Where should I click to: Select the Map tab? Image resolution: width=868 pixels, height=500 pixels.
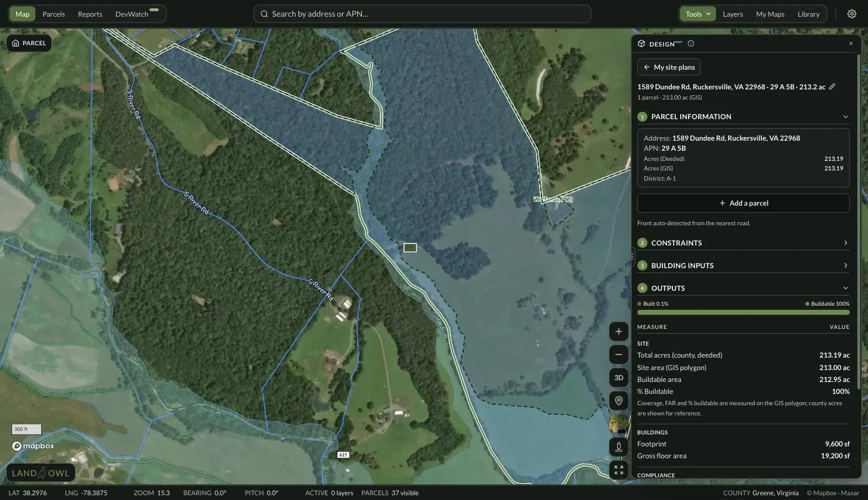pyautogui.click(x=22, y=14)
